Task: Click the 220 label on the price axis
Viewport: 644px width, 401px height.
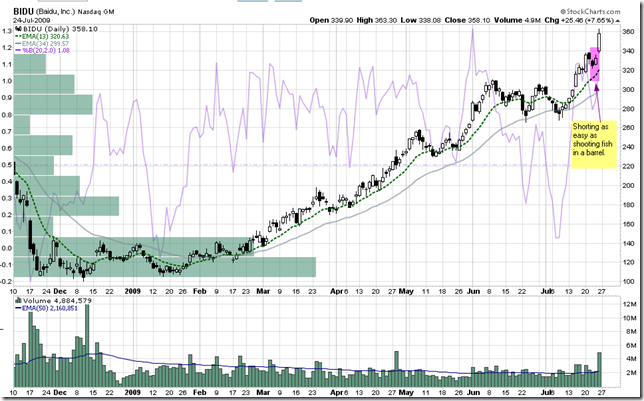Action: (628, 166)
